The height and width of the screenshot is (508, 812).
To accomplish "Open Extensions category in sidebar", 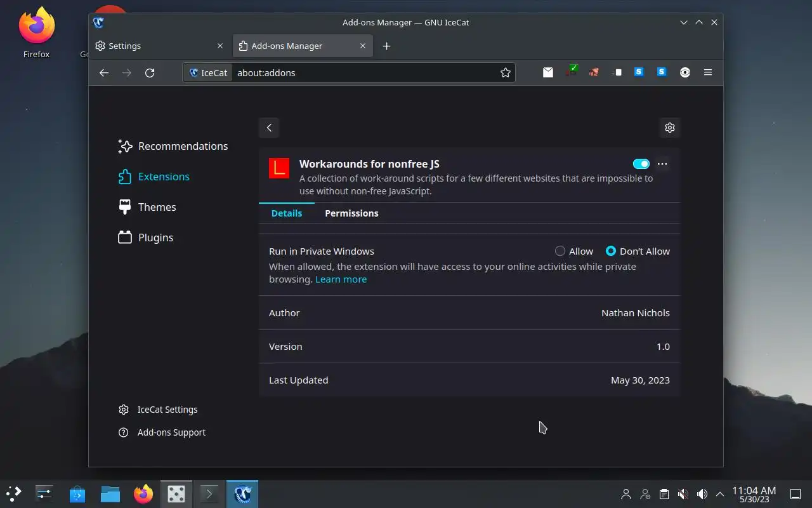I will pyautogui.click(x=154, y=177).
